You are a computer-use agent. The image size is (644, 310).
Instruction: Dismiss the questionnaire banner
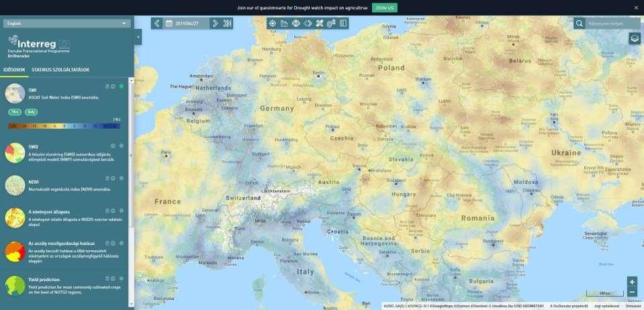[636, 8]
